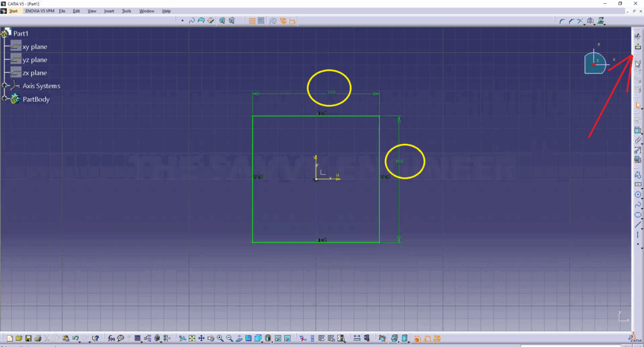Open the Tools menu
This screenshot has width=644, height=347.
pos(126,11)
